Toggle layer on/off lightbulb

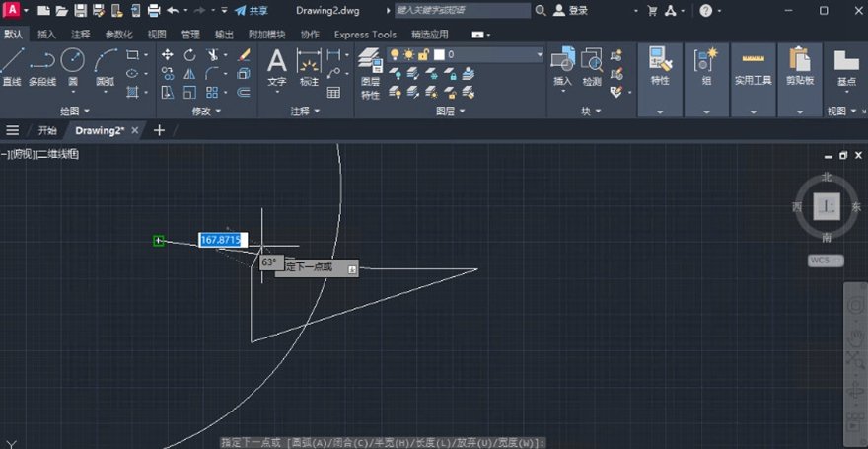pyautogui.click(x=395, y=54)
